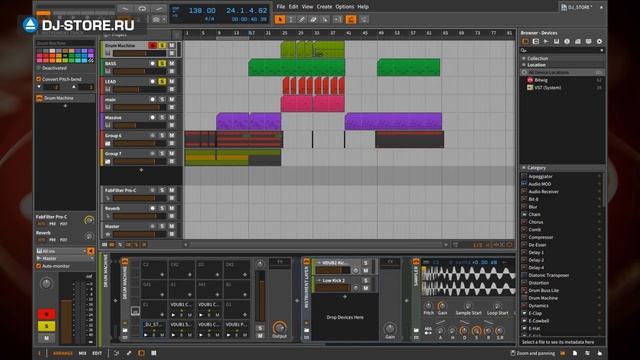
Task: Select the knife tool
Action: pos(324,19)
